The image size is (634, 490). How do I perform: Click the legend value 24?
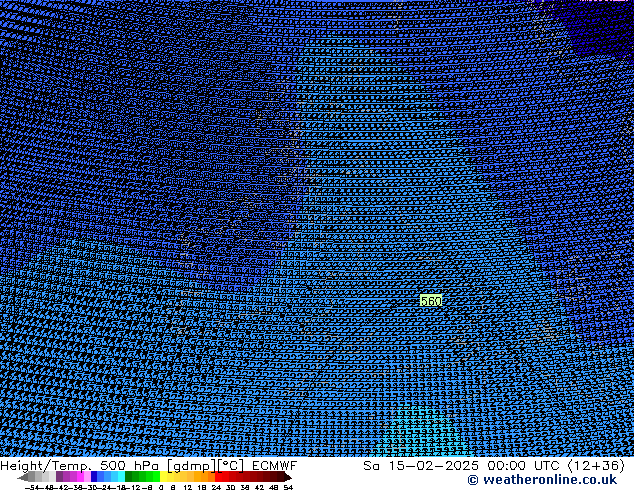[x=216, y=488]
